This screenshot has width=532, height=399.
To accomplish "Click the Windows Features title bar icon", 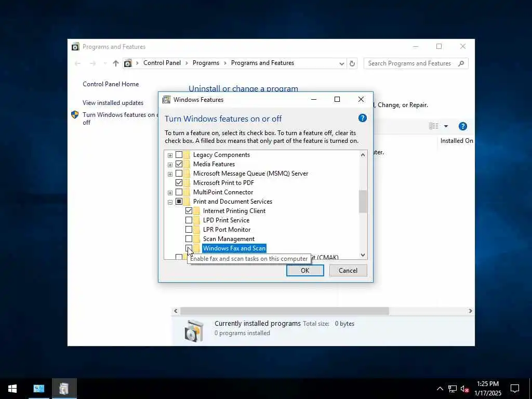I will pyautogui.click(x=166, y=99).
